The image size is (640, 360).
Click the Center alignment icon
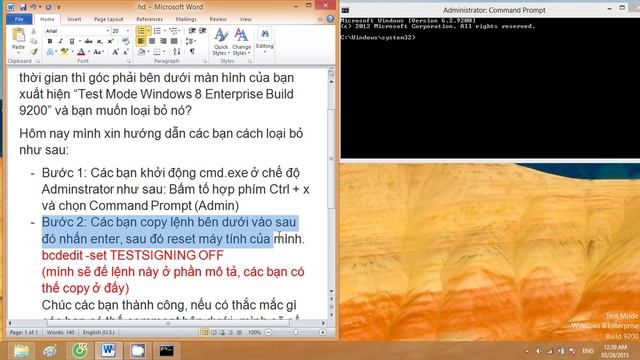[152, 41]
